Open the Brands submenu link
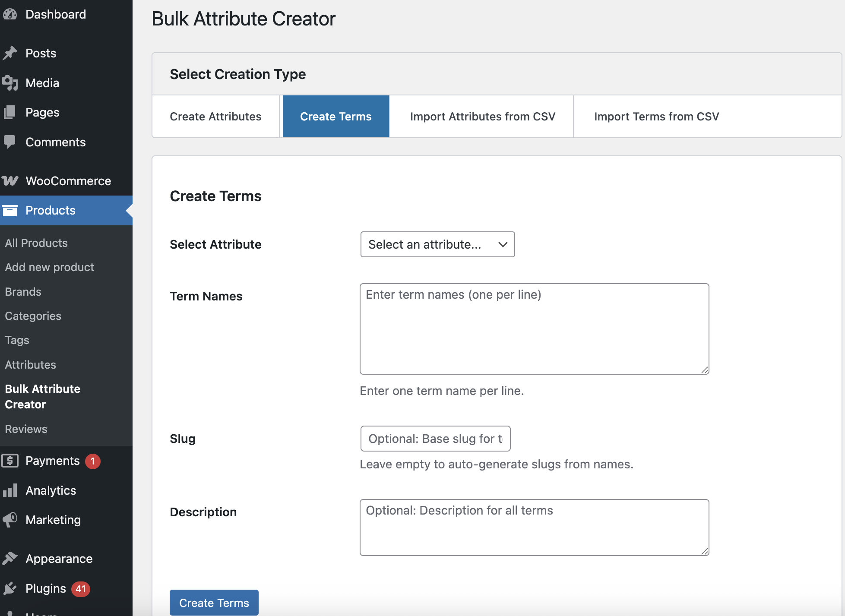 23,292
